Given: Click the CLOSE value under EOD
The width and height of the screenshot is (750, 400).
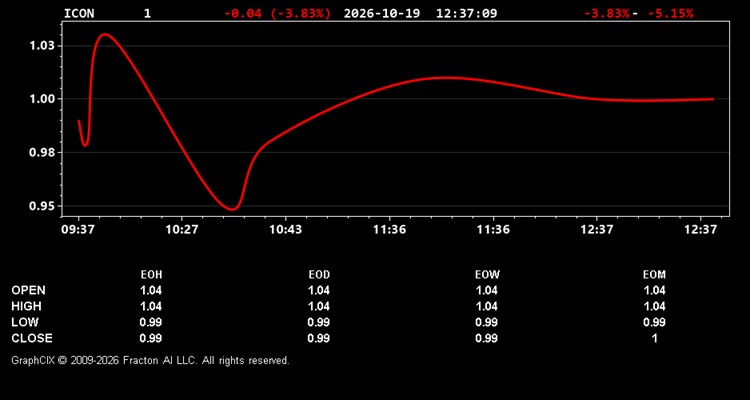Looking at the screenshot, I should point(319,338).
